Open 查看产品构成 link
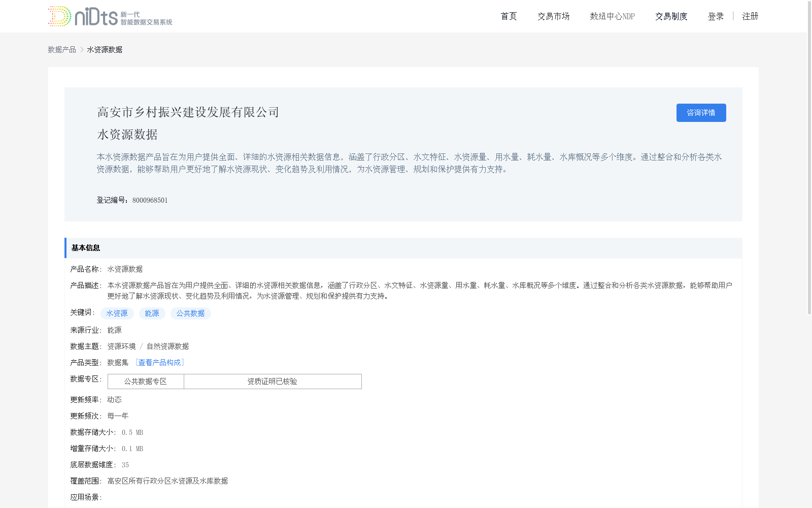Screen dimensions: 812x508 point(160,362)
